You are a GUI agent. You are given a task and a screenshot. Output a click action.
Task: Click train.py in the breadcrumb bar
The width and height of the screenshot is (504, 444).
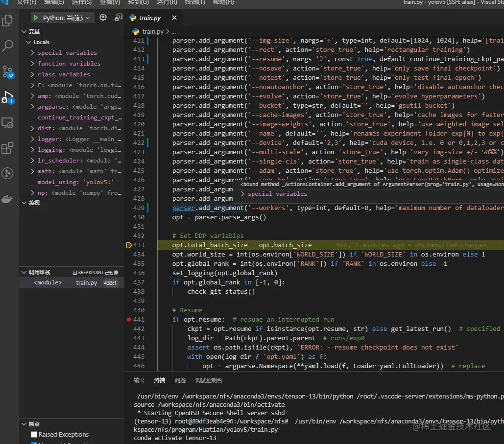tap(152, 31)
